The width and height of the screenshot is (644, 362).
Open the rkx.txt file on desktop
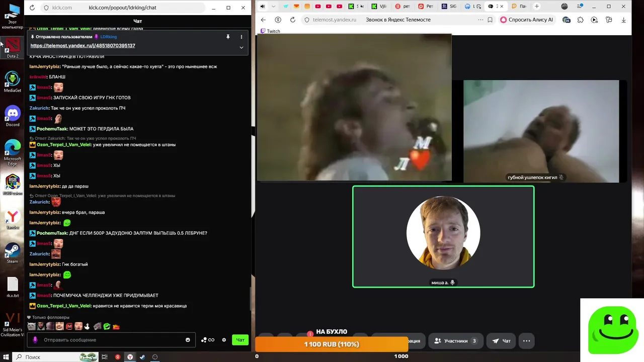[x=13, y=287]
